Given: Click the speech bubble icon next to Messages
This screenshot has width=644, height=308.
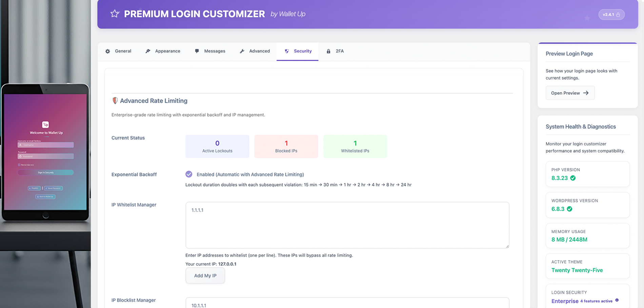Looking at the screenshot, I should 197,51.
